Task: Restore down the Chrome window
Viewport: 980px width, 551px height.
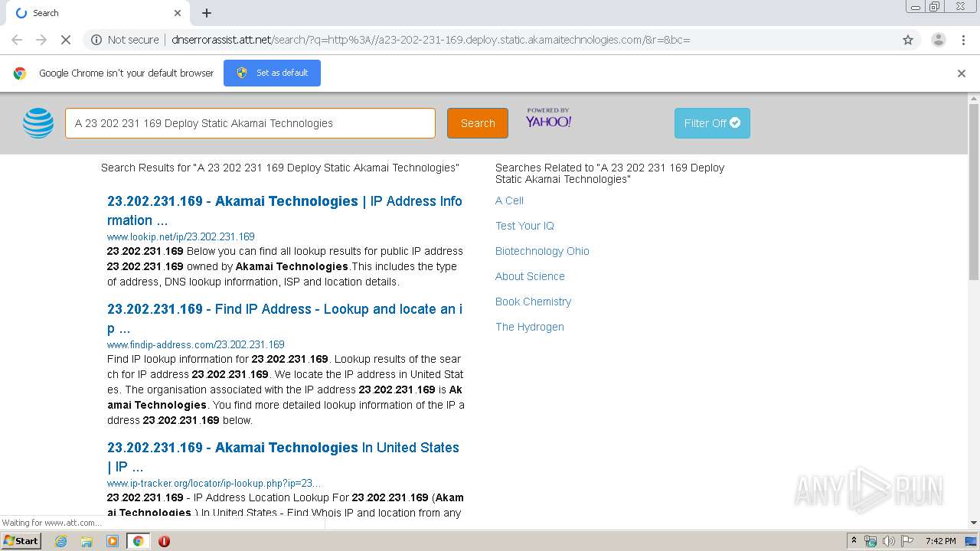Action: point(935,7)
